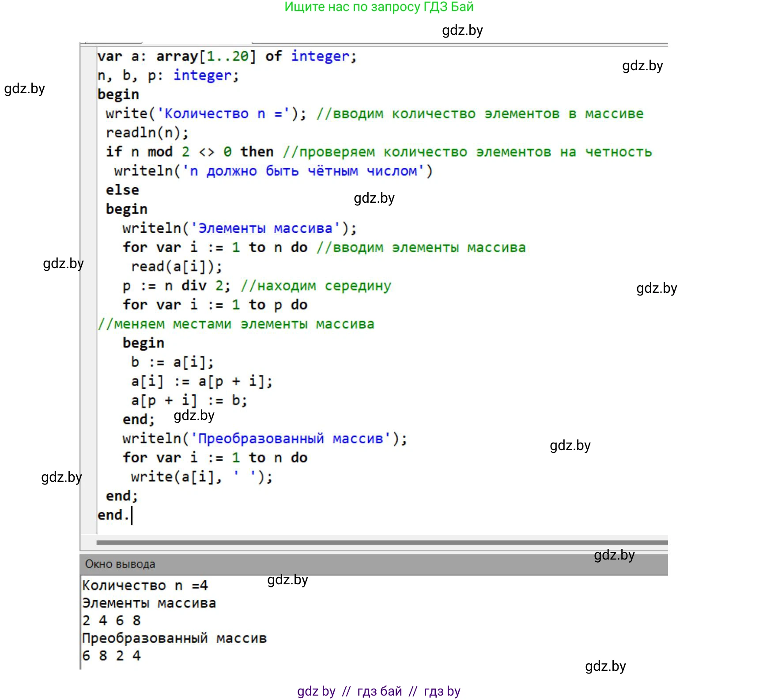Click the entered values "2 4 6 8" in output

[112, 621]
